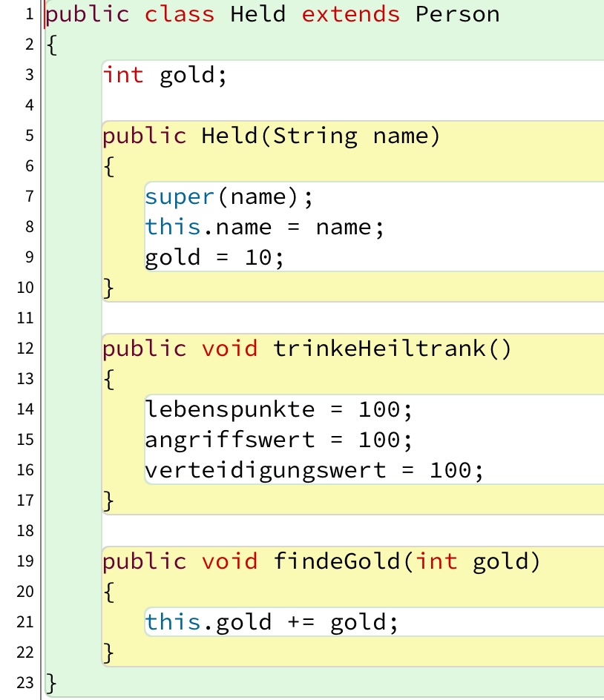
Task: Click the 'this.gold += gold;' statement
Action: (x=272, y=622)
